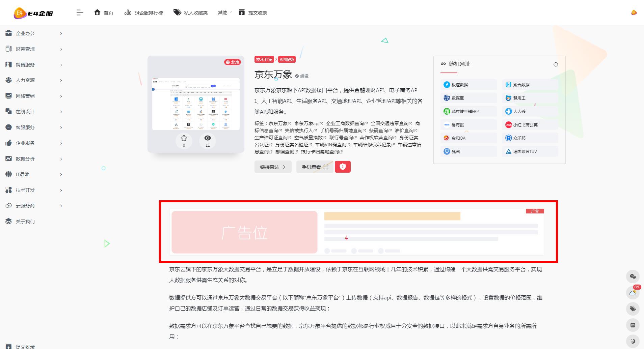Click the tag floating icon
This screenshot has width=644, height=349.
(x=633, y=309)
